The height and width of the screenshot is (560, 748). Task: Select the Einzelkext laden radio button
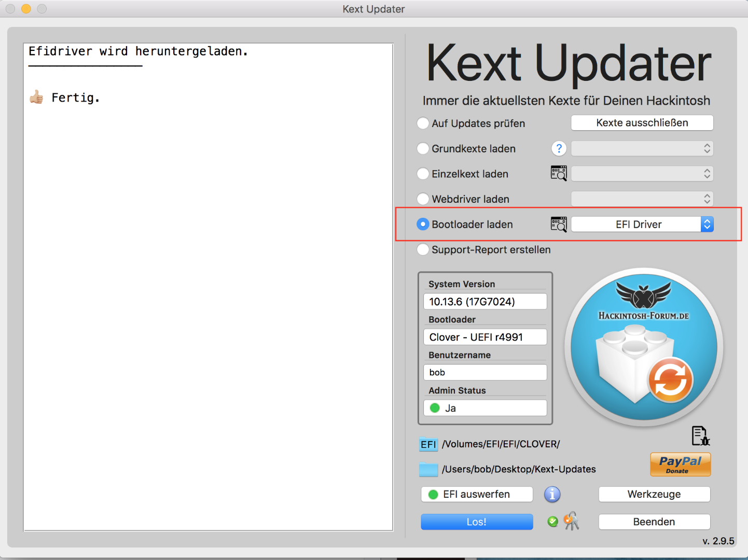[423, 174]
